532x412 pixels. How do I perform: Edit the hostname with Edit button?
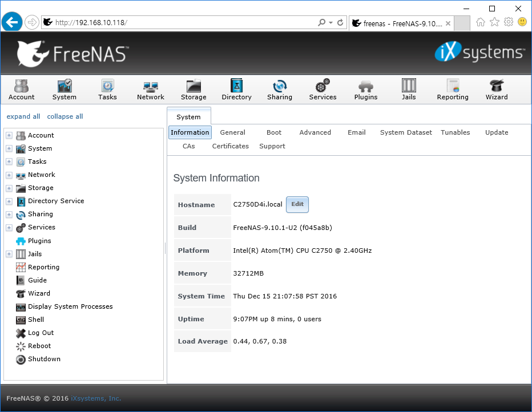point(297,204)
